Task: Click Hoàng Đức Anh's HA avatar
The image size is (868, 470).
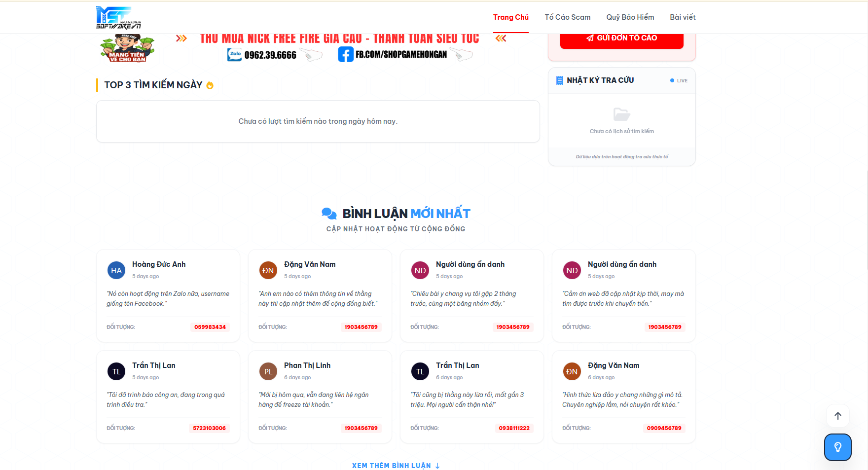Action: click(x=116, y=270)
